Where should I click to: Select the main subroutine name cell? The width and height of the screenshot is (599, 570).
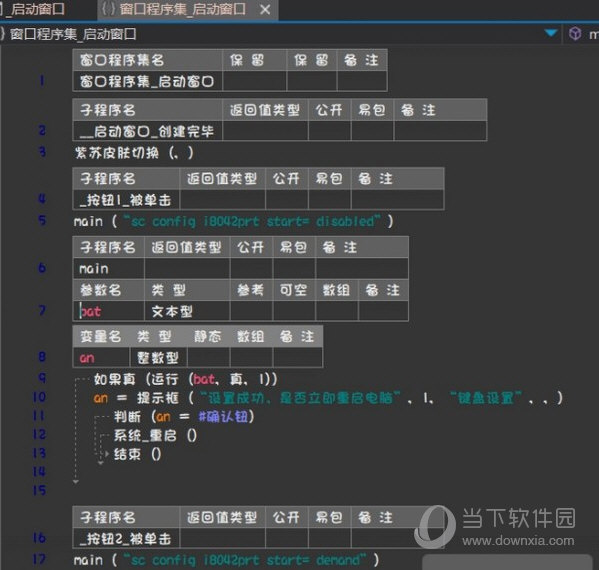[x=109, y=269]
